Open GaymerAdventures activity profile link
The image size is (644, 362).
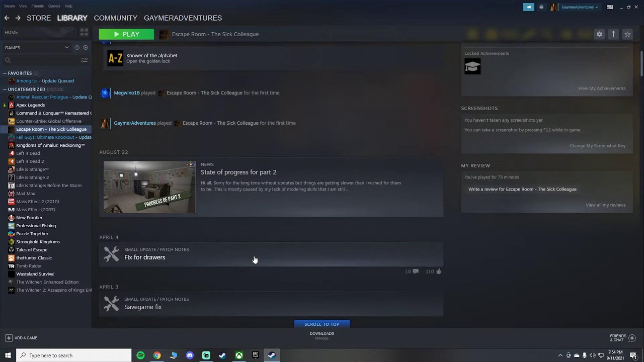(x=135, y=123)
